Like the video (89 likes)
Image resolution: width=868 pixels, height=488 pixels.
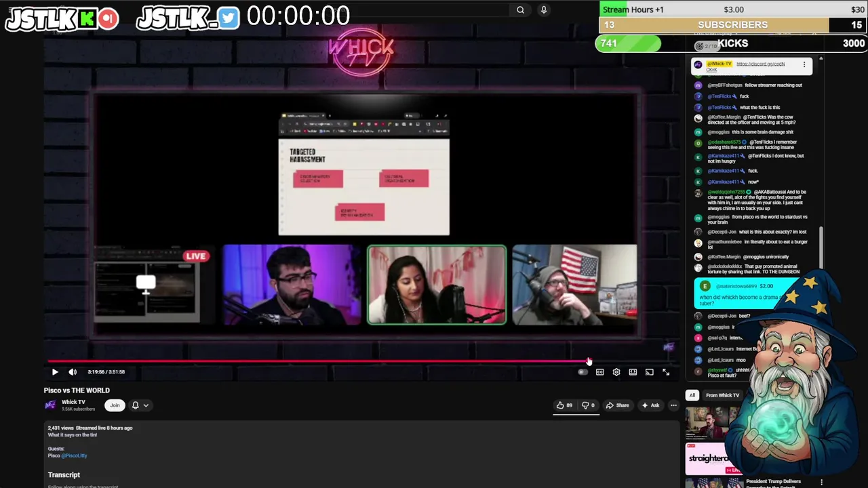point(564,405)
